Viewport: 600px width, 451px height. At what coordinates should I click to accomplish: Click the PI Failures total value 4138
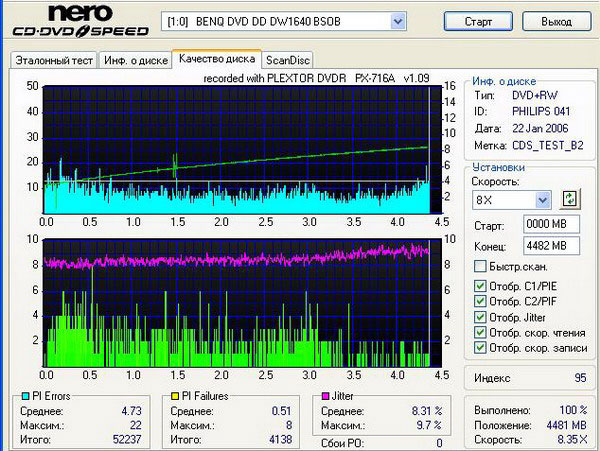pyautogui.click(x=280, y=440)
